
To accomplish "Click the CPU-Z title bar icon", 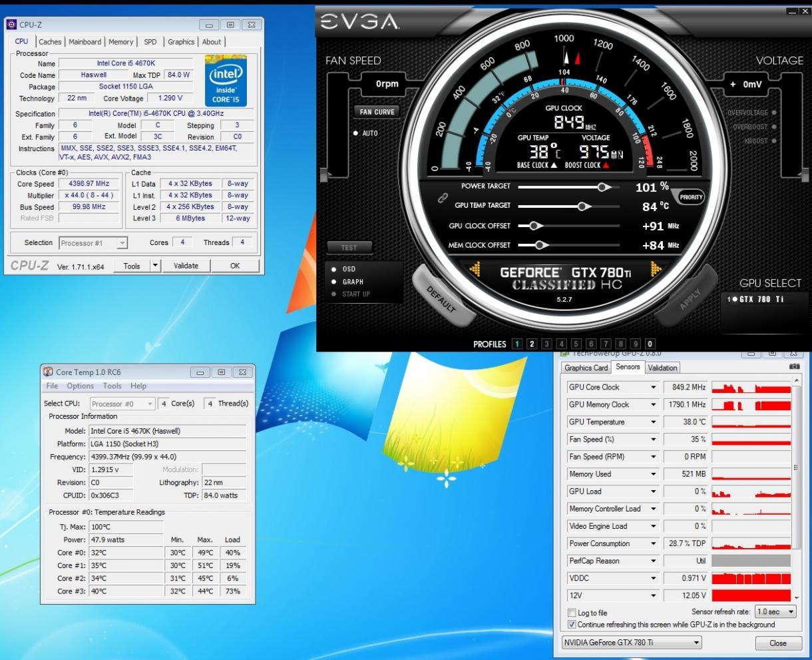I will [x=11, y=25].
